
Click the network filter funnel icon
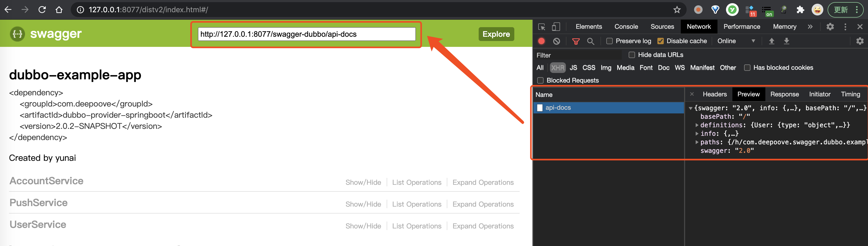pos(576,41)
